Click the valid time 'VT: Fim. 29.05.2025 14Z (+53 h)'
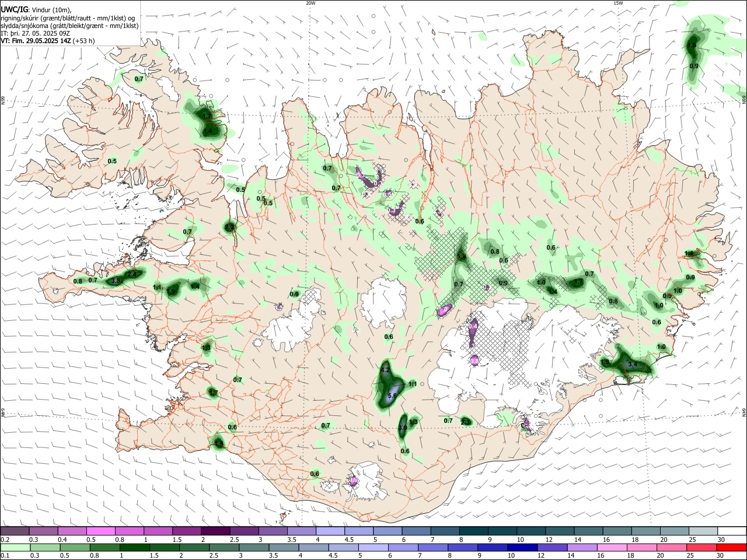 tap(47, 41)
